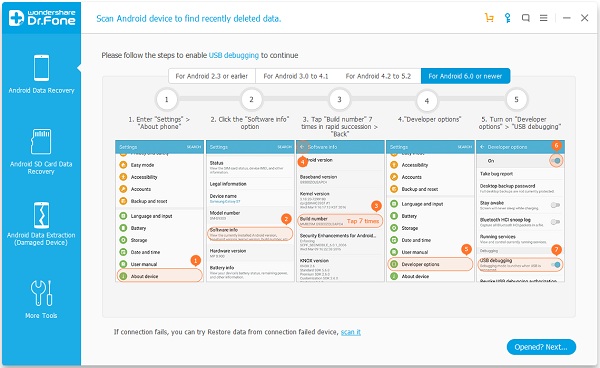Click step 4 caption '"Developer options"'
600x368 pixels.
[429, 119]
